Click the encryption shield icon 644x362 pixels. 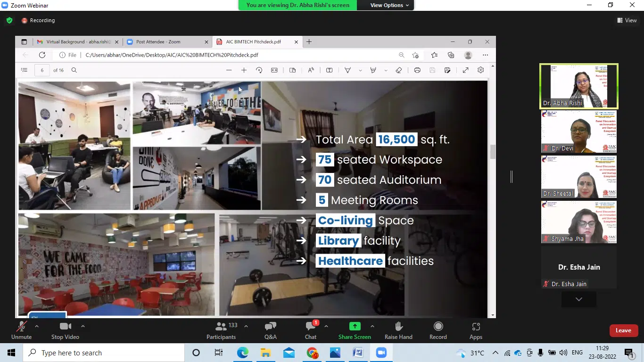click(x=9, y=20)
